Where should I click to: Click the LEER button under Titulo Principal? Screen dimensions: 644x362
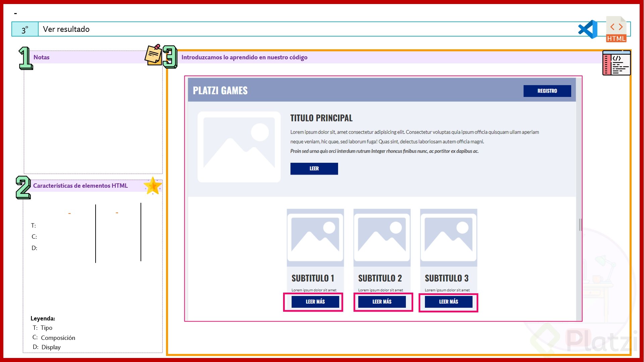(314, 169)
